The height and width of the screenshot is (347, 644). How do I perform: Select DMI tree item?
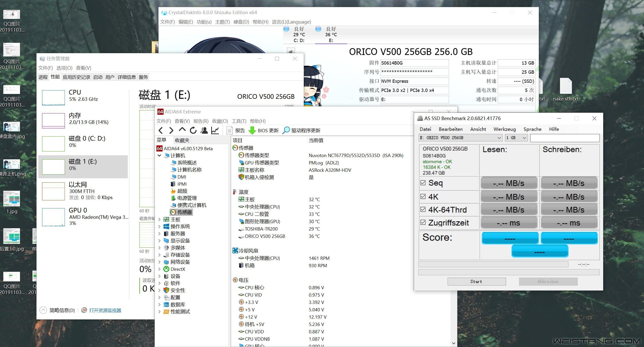179,177
